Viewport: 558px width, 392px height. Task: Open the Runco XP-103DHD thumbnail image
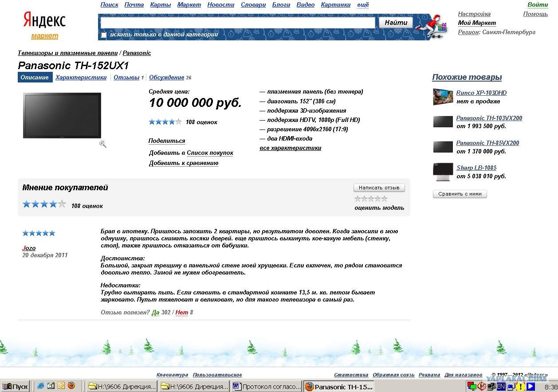point(443,97)
